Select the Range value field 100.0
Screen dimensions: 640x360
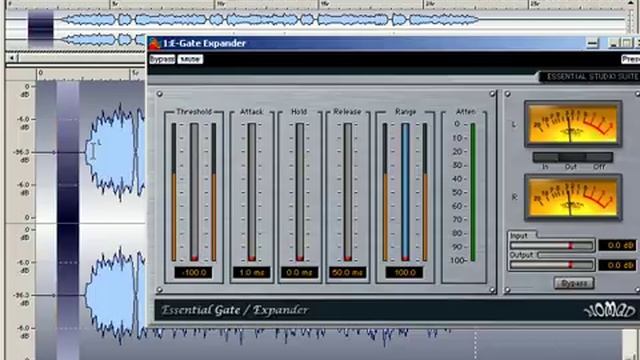click(404, 272)
